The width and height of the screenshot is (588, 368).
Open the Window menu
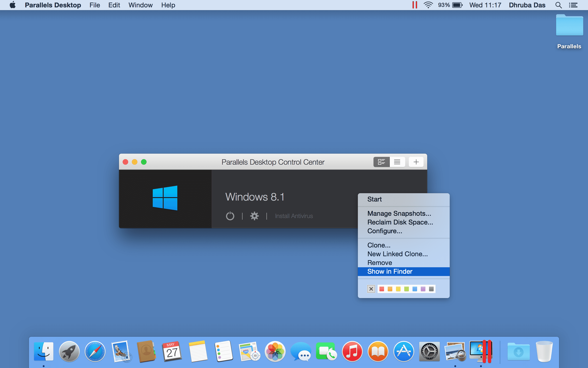(140, 5)
